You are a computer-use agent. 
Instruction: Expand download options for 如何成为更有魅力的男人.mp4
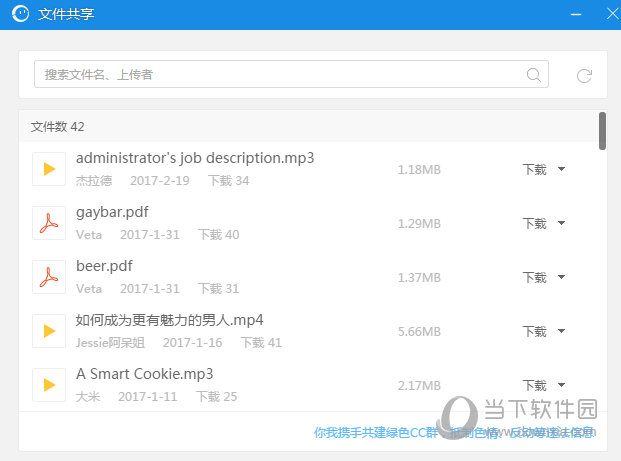561,331
